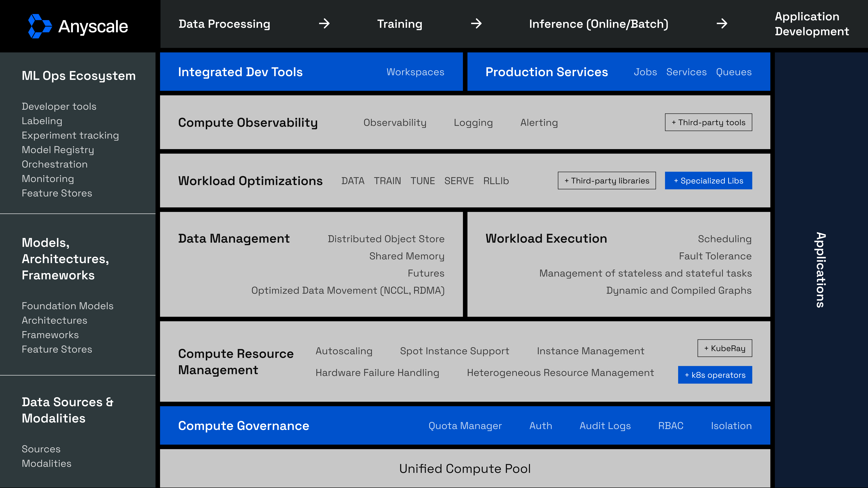Image resolution: width=868 pixels, height=488 pixels.
Task: Select the RLLIb library label
Action: [x=496, y=181]
